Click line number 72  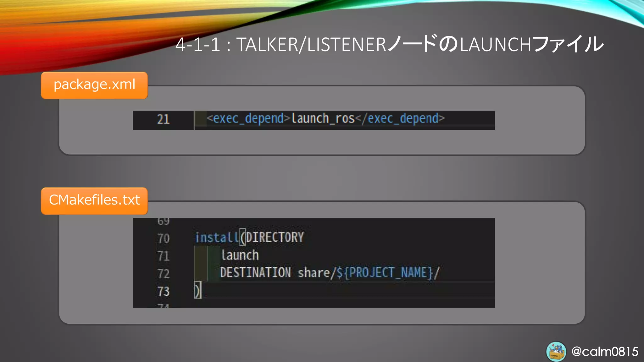coord(163,274)
